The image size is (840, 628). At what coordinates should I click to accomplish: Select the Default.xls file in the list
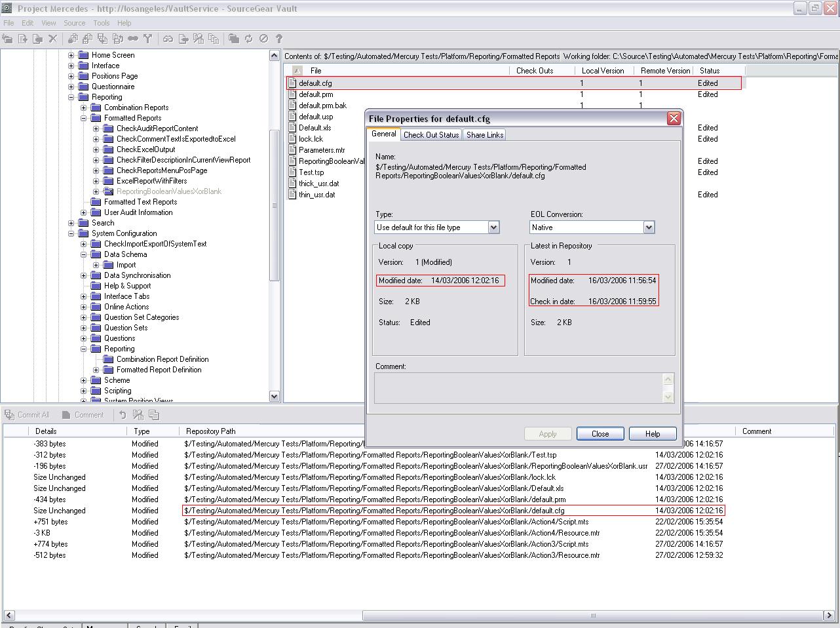point(315,128)
